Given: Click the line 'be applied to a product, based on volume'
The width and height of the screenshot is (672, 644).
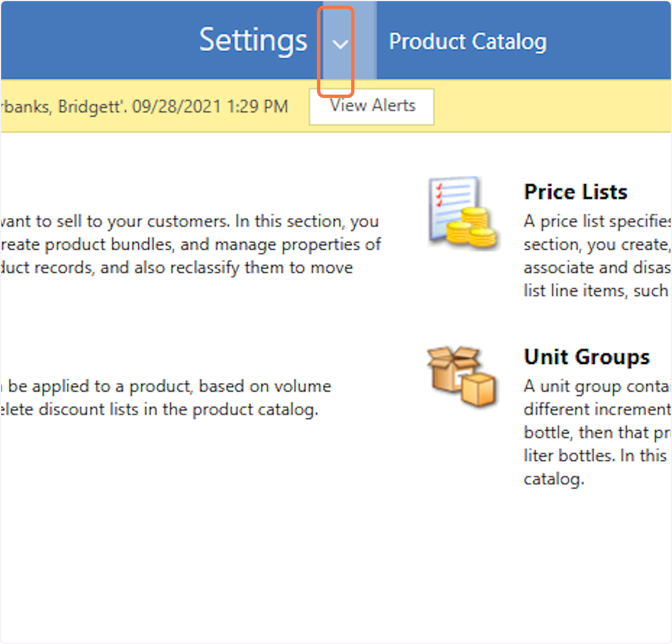Looking at the screenshot, I should (169, 386).
